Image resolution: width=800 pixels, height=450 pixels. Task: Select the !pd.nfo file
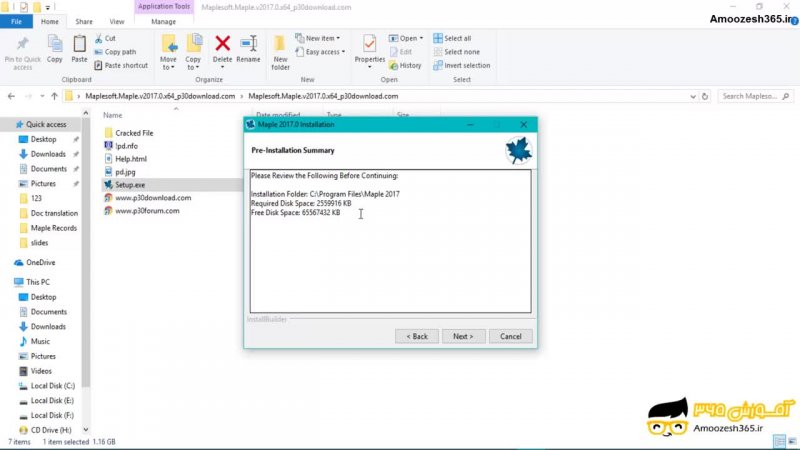tap(121, 146)
